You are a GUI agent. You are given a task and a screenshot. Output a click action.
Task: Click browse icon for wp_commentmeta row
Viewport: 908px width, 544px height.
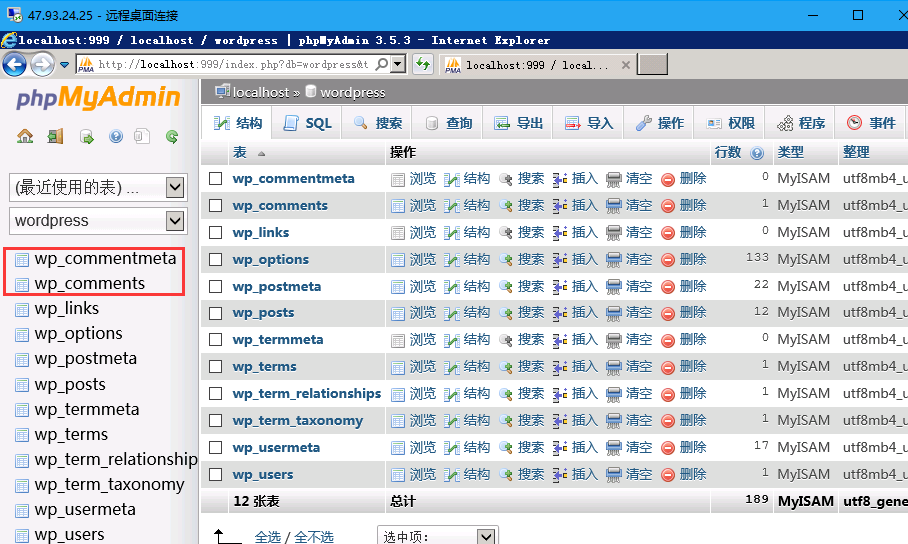(x=398, y=180)
